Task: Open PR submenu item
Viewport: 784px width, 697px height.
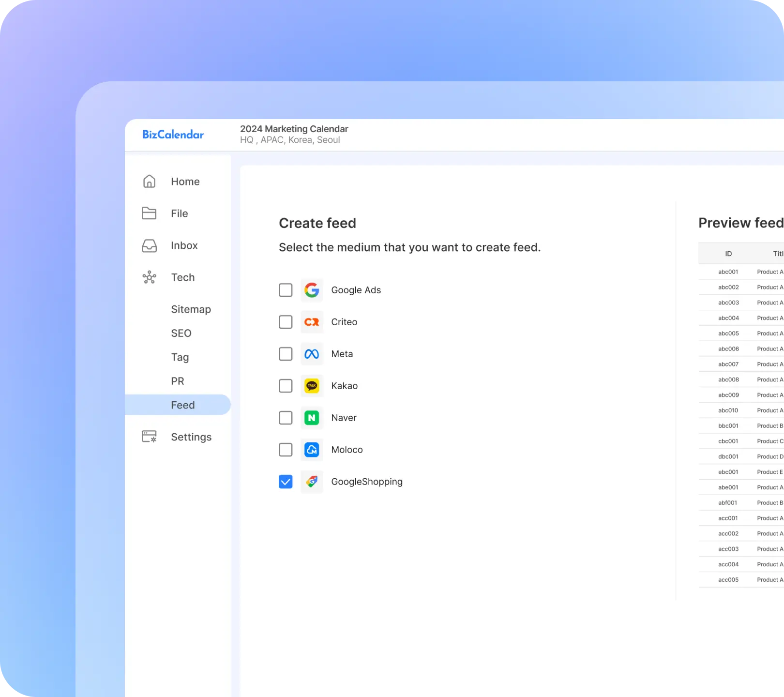Action: [178, 381]
